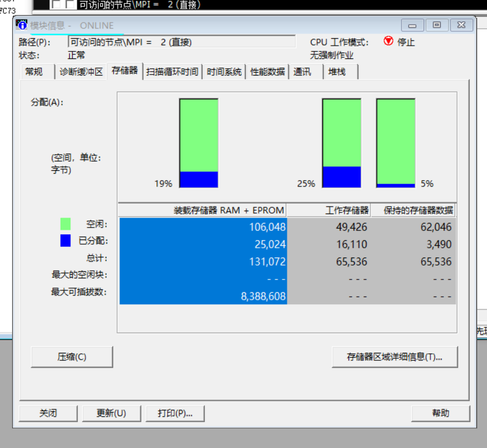
Task: Minimize the module information dialog
Action: pos(412,25)
